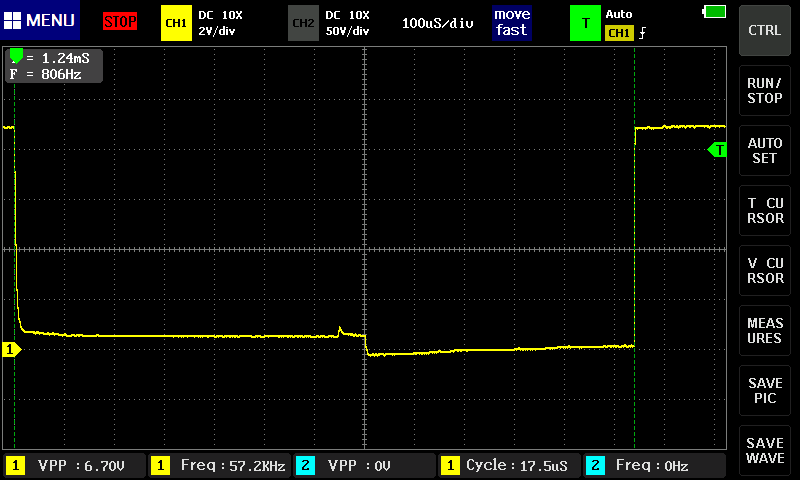Check the battery level icon
The height and width of the screenshot is (480, 800).
click(714, 11)
